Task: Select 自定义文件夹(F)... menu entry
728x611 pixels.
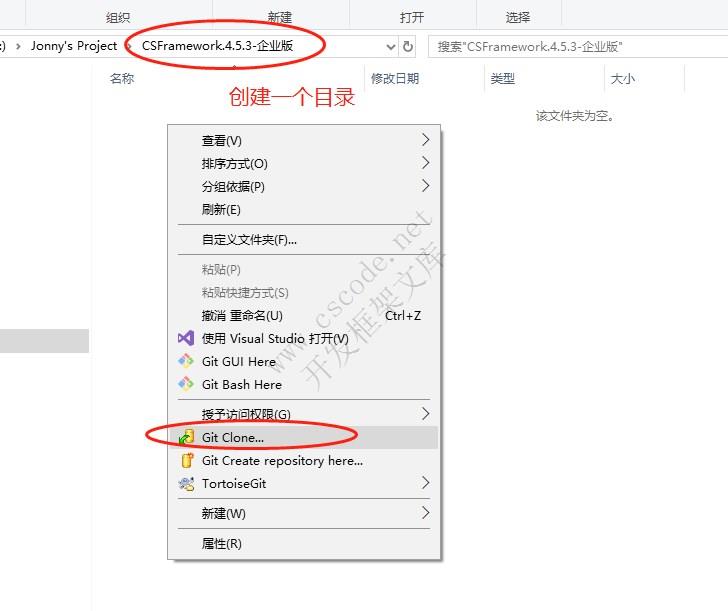Action: point(249,240)
